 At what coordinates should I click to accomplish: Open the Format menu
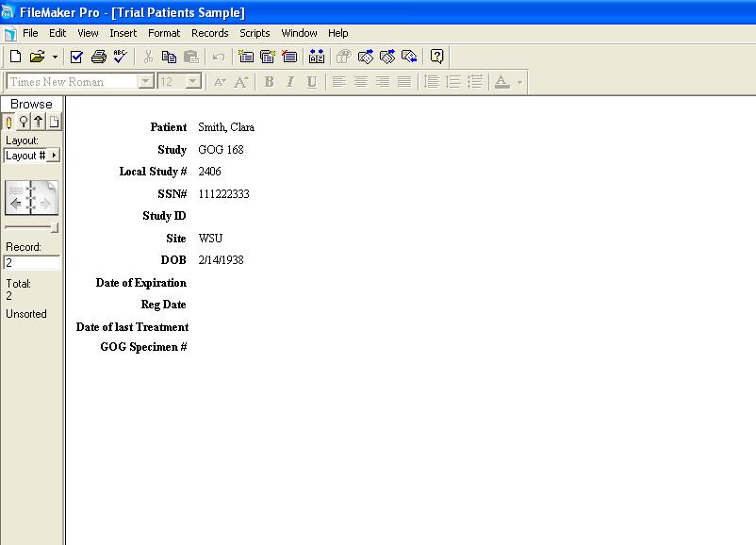(164, 33)
